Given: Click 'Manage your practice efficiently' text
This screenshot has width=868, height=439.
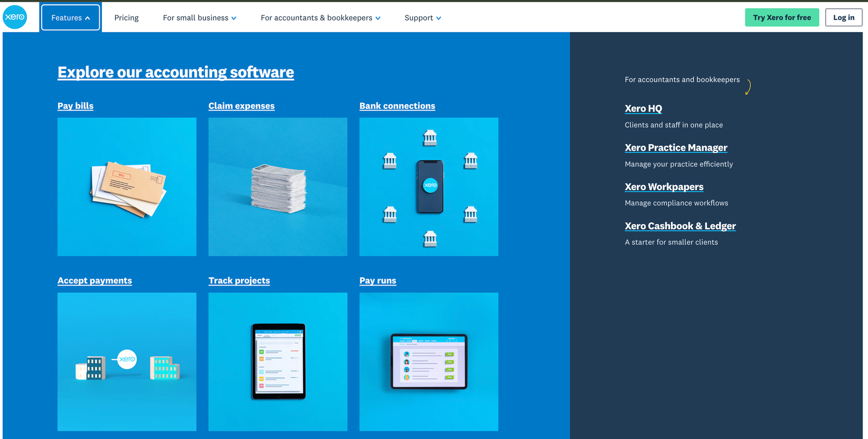Looking at the screenshot, I should coord(679,164).
